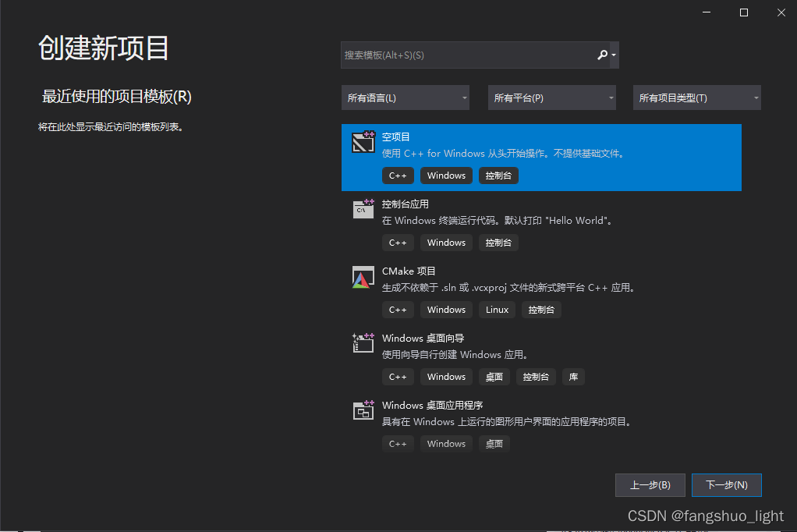The height and width of the screenshot is (532, 797).
Task: Click the CMake description mentioning .sln and .vcxproj
Action: point(508,288)
